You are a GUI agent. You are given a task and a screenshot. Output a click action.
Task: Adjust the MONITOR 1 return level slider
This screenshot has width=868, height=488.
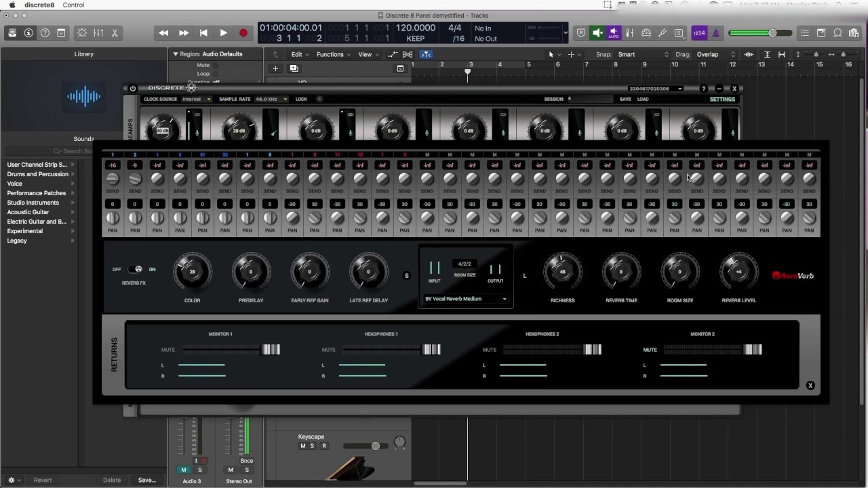click(x=271, y=350)
